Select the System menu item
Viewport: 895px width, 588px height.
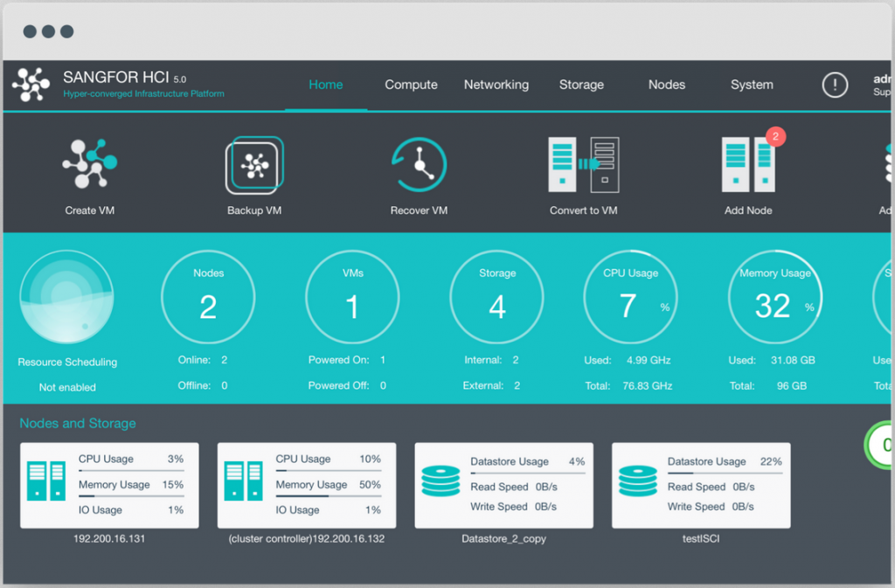(752, 85)
